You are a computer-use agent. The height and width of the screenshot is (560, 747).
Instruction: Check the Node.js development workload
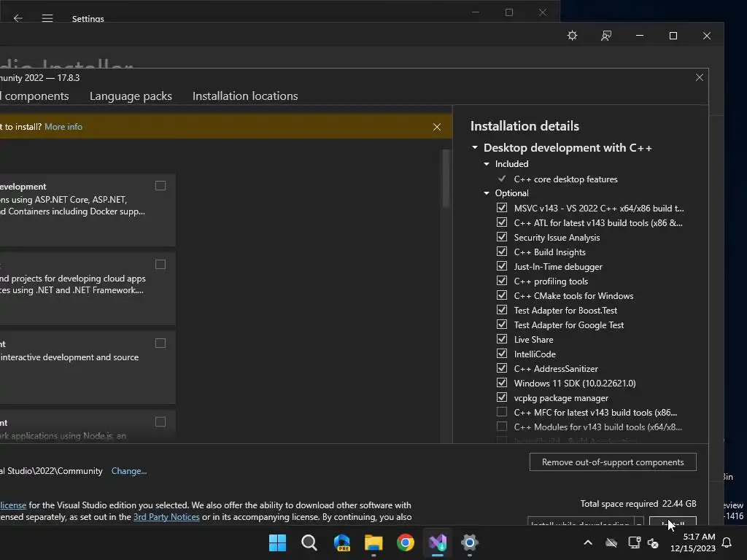click(x=160, y=422)
